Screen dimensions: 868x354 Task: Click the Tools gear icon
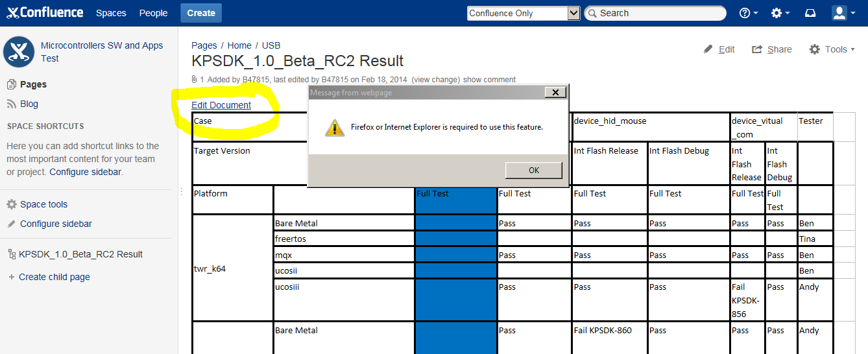pyautogui.click(x=814, y=49)
